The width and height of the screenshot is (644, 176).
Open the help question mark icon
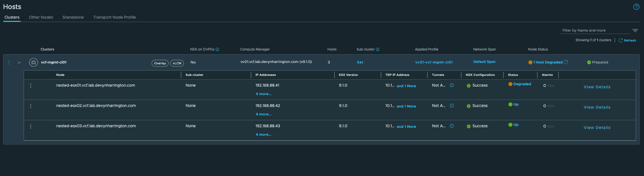point(636,7)
